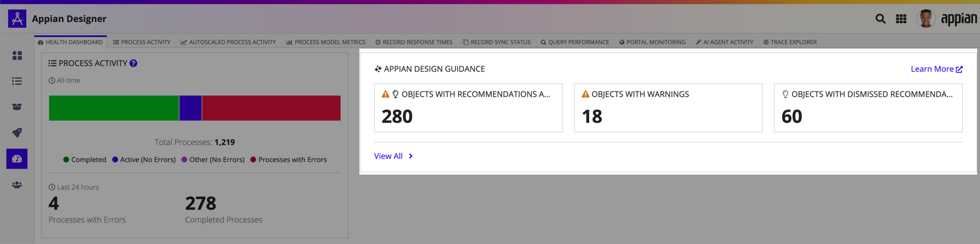Switch to the Process Activity tab
Screen dimensions: 980x244
pyautogui.click(x=142, y=42)
